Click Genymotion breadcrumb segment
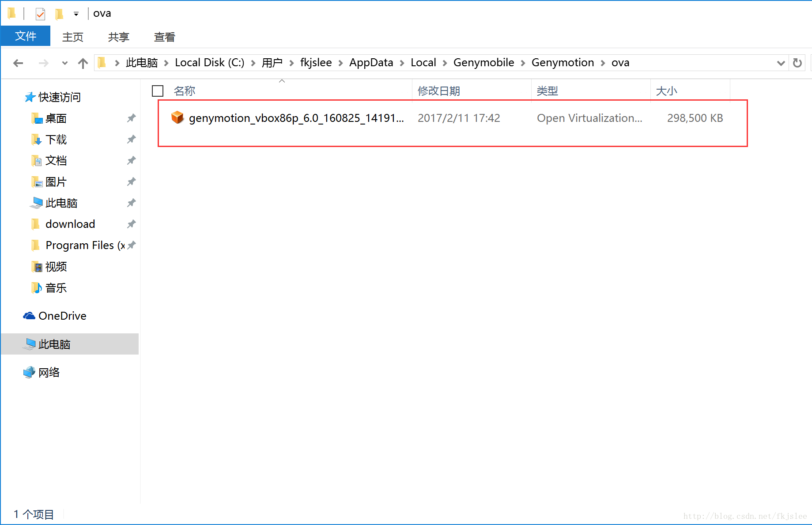Screen dimensions: 812x525 tap(563, 63)
